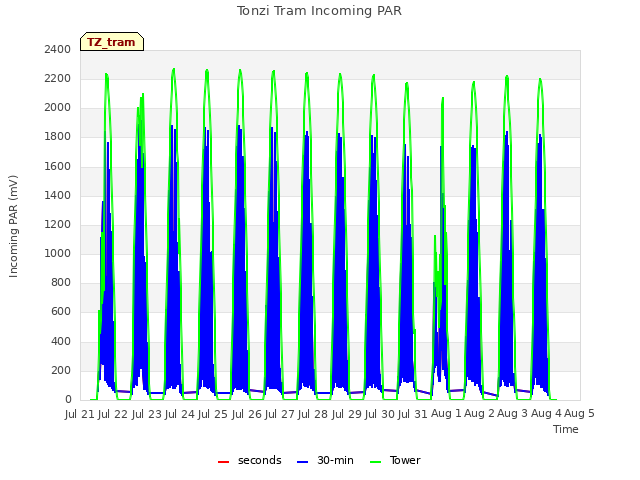This screenshot has height=480, width=640.
Task: Click the 2400 y-axis tick label
Action: pos(58,49)
